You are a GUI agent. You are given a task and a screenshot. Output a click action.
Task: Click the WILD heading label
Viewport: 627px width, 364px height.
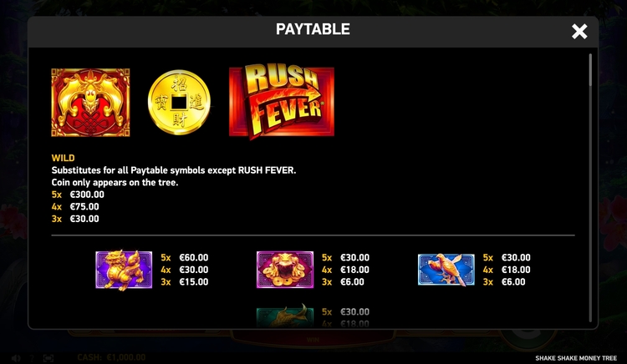64,158
